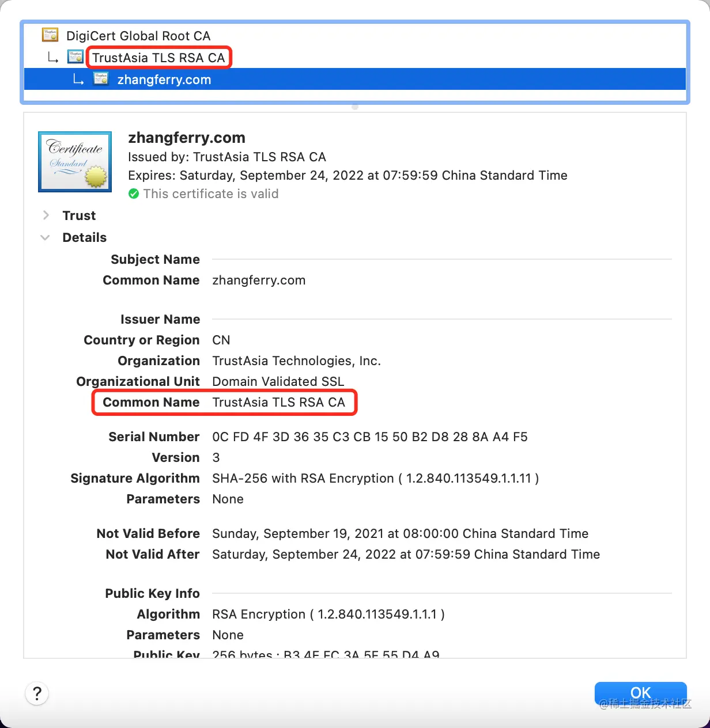
Task: Click Country or Region value CN
Action: [x=221, y=340]
